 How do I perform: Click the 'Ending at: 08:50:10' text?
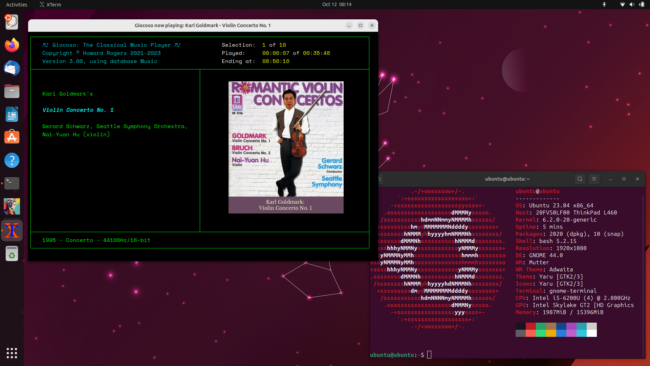pos(255,61)
